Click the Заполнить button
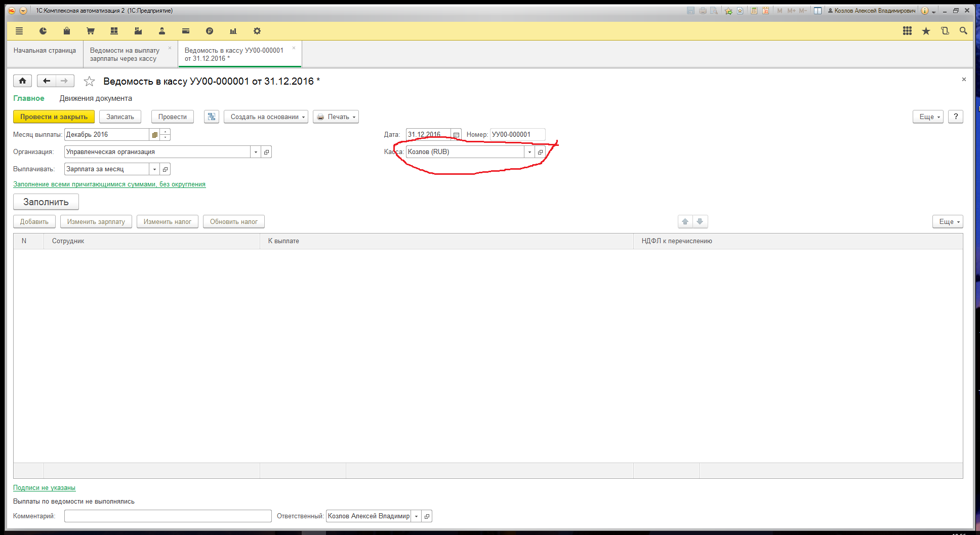The width and height of the screenshot is (980, 535). (x=46, y=202)
